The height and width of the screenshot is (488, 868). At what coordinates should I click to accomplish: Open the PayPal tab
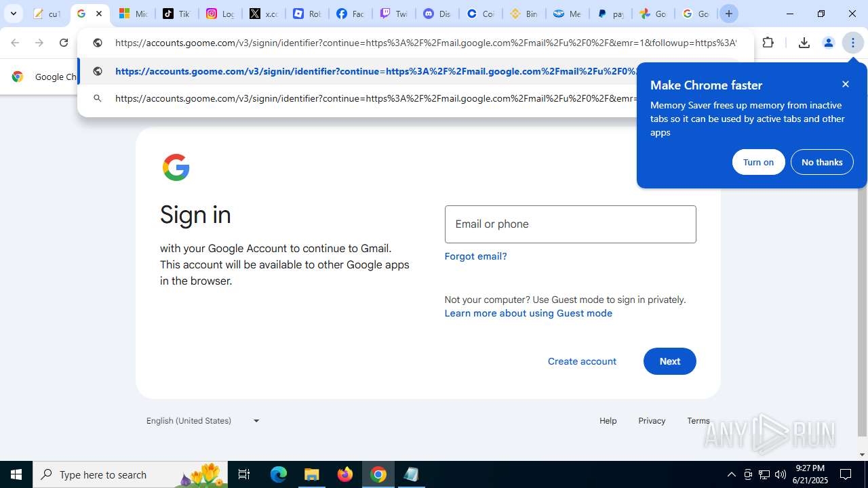point(610,14)
